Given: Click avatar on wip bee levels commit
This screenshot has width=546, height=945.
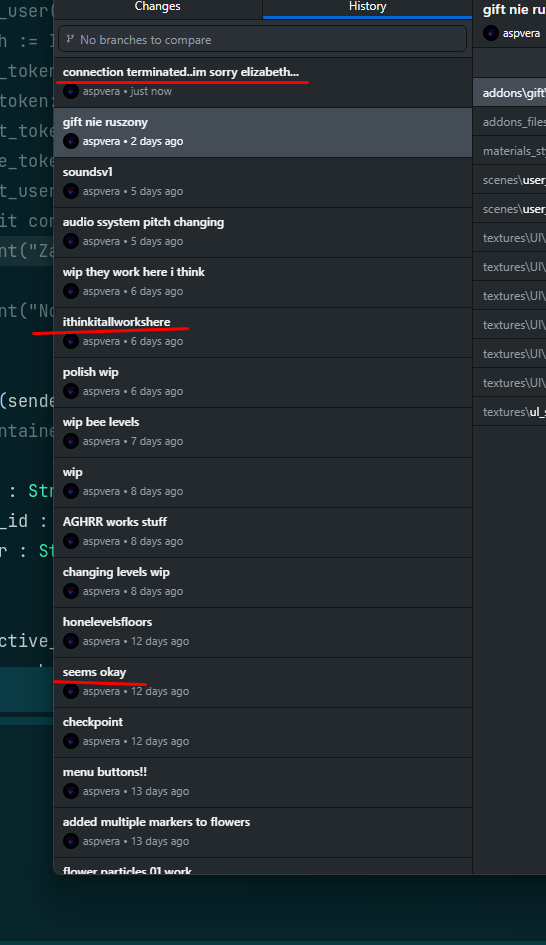Looking at the screenshot, I should (71, 441).
